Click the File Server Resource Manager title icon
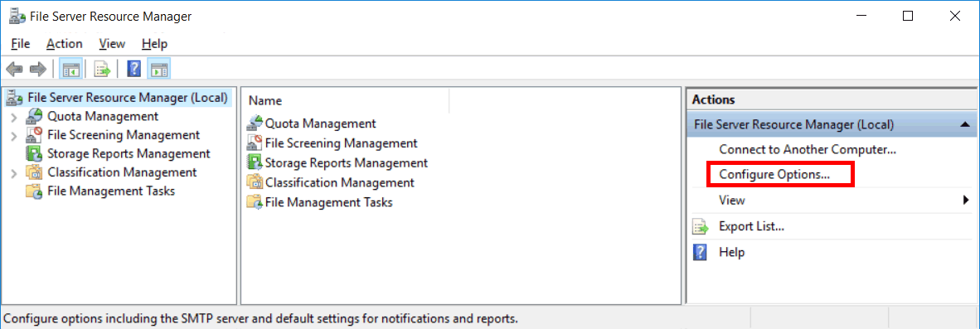The image size is (980, 329). click(x=17, y=17)
